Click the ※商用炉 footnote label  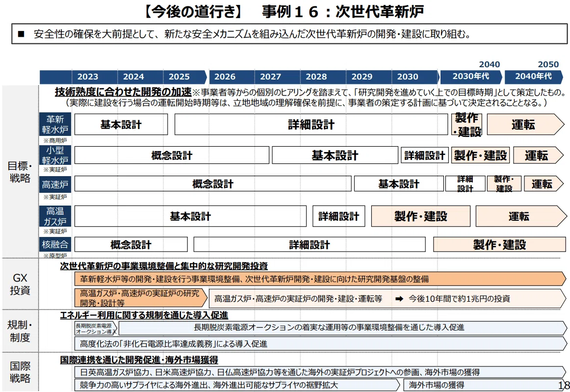[55, 140]
